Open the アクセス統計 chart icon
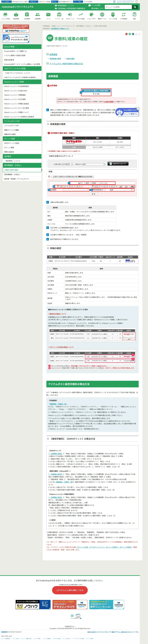Screen dimensions: 148x644 [81, 15]
